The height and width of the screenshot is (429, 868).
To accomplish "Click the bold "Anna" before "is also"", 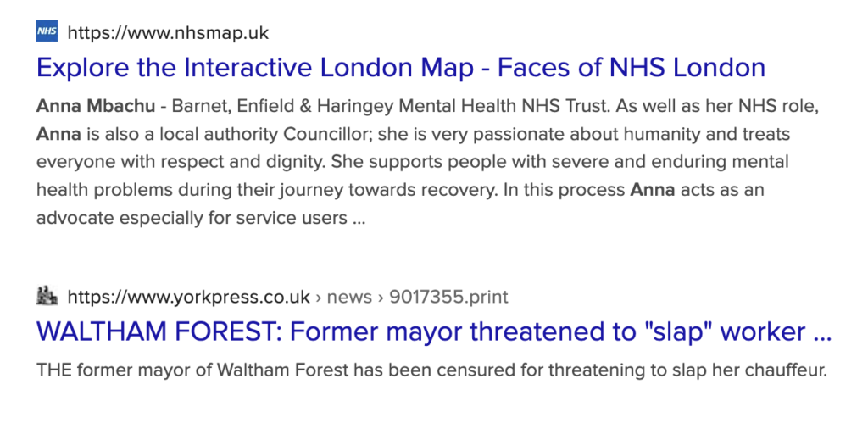I will pyautogui.click(x=58, y=134).
